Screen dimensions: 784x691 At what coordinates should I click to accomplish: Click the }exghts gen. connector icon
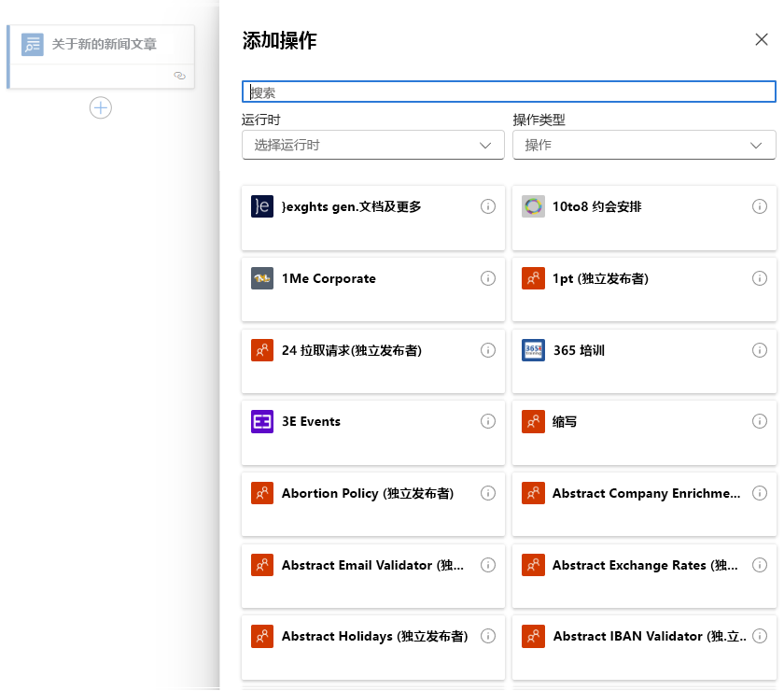[x=262, y=206]
